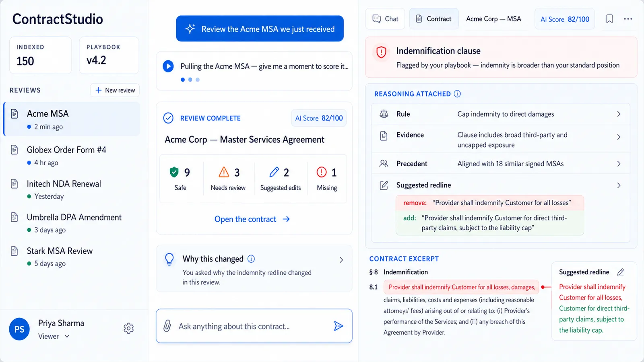The width and height of the screenshot is (644, 362).
Task: Click the pencil edit icon on Suggested redline card
Action: coord(621,272)
